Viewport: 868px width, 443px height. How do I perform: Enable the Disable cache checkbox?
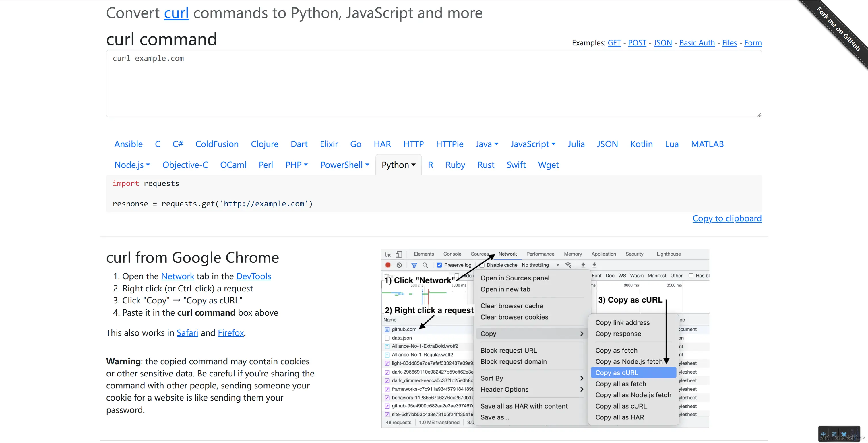pos(482,265)
